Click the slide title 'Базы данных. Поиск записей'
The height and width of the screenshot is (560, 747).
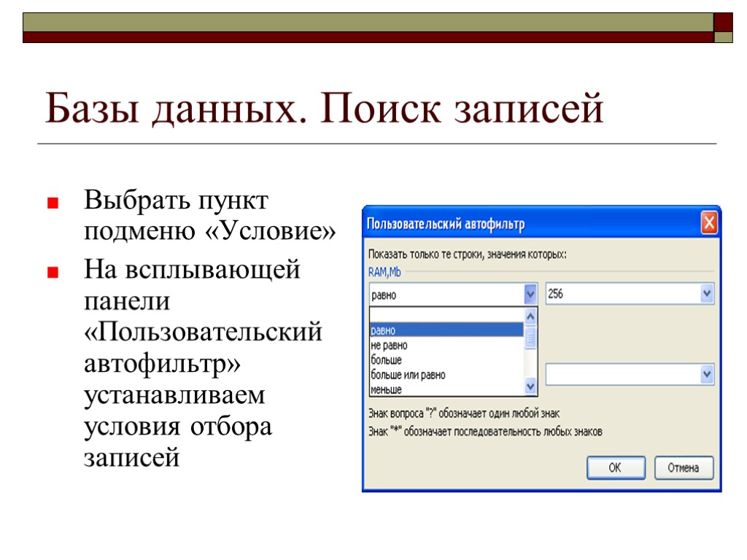pos(325,108)
